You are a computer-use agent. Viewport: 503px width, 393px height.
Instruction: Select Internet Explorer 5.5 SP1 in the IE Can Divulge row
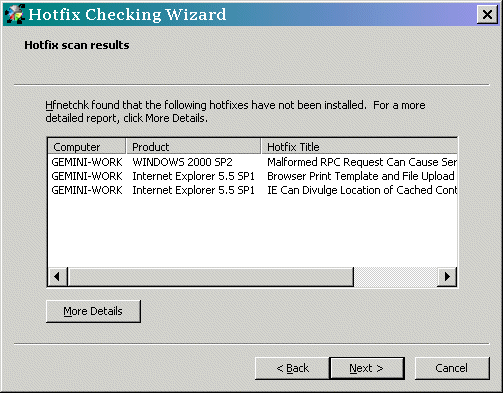pos(193,190)
